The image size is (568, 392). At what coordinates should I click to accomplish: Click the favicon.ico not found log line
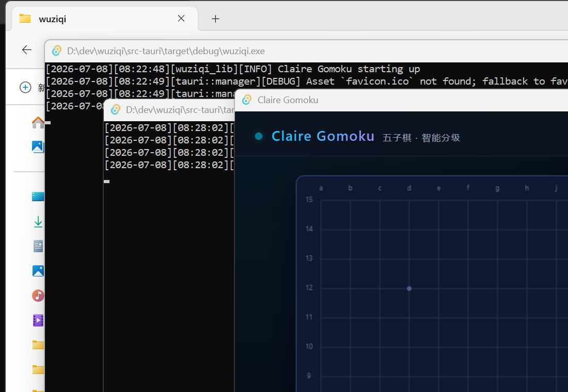(x=306, y=81)
